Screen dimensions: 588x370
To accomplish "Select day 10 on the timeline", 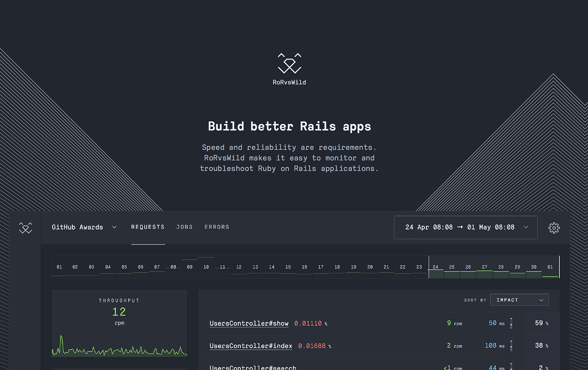I will pyautogui.click(x=206, y=267).
